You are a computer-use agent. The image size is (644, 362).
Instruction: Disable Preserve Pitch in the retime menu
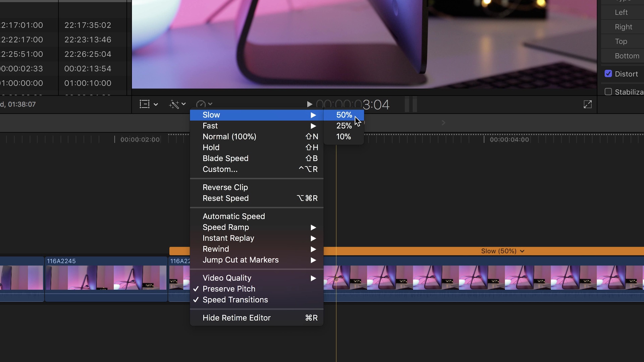click(x=229, y=289)
